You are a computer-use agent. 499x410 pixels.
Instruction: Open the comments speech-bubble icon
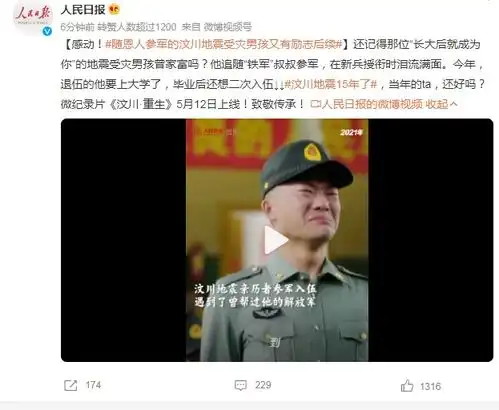point(241,386)
